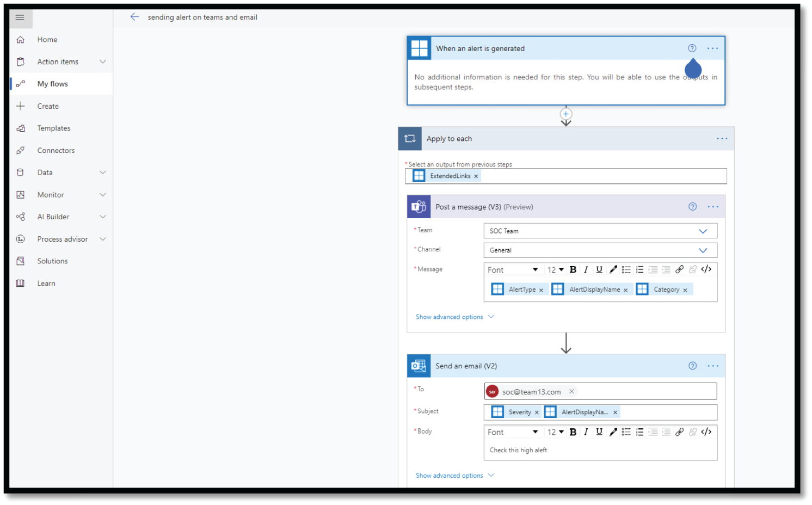Image resolution: width=812 pixels, height=505 pixels.
Task: Open Home in the sidebar
Action: (x=47, y=40)
